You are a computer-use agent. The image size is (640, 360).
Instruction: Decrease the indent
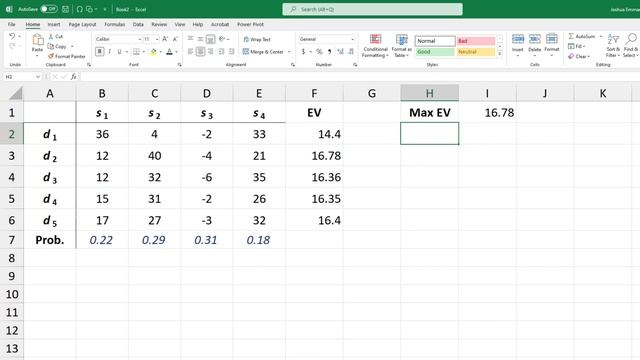click(x=221, y=52)
